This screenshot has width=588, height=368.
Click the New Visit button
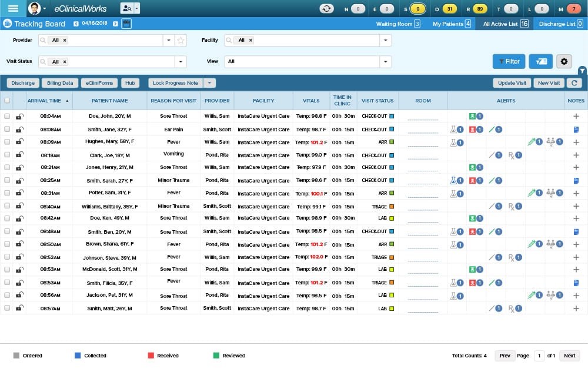pos(549,83)
